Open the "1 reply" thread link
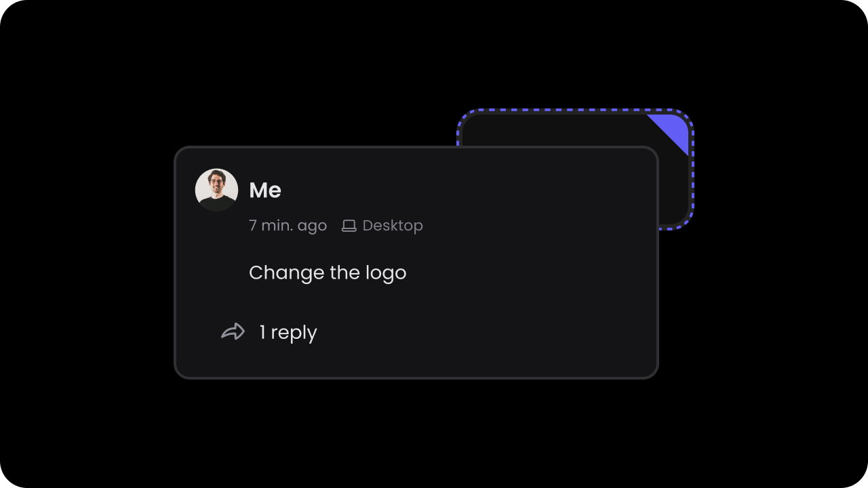Viewport: 868px width, 488px height. (x=288, y=332)
